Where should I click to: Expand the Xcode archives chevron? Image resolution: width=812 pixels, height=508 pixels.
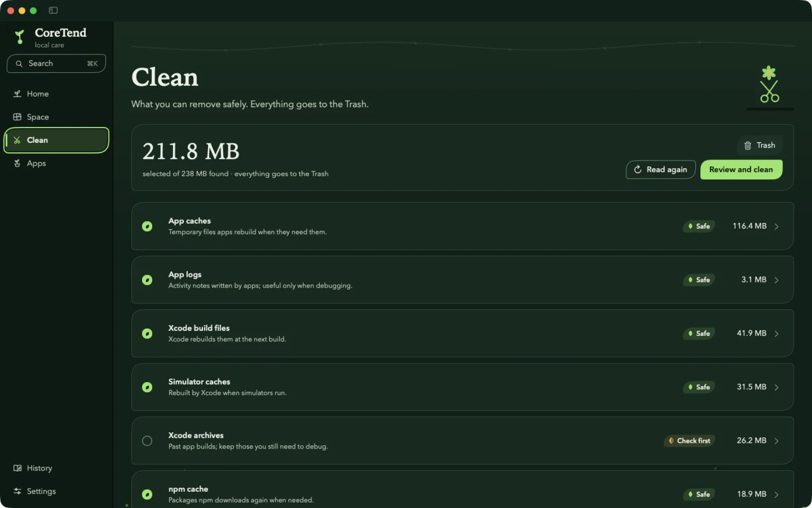pyautogui.click(x=776, y=441)
